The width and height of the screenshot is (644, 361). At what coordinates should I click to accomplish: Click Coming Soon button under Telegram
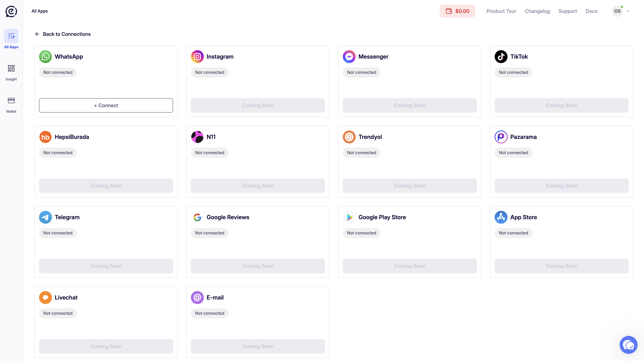(x=106, y=266)
